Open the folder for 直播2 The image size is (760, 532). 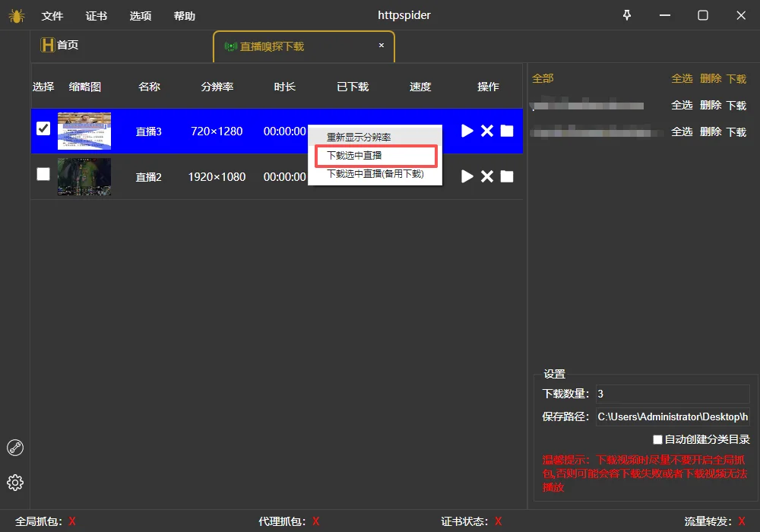pos(507,176)
